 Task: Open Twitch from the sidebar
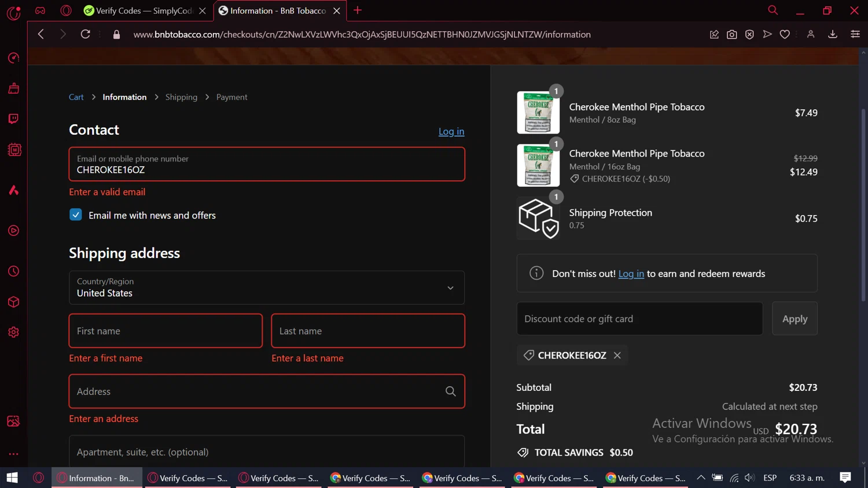click(13, 119)
